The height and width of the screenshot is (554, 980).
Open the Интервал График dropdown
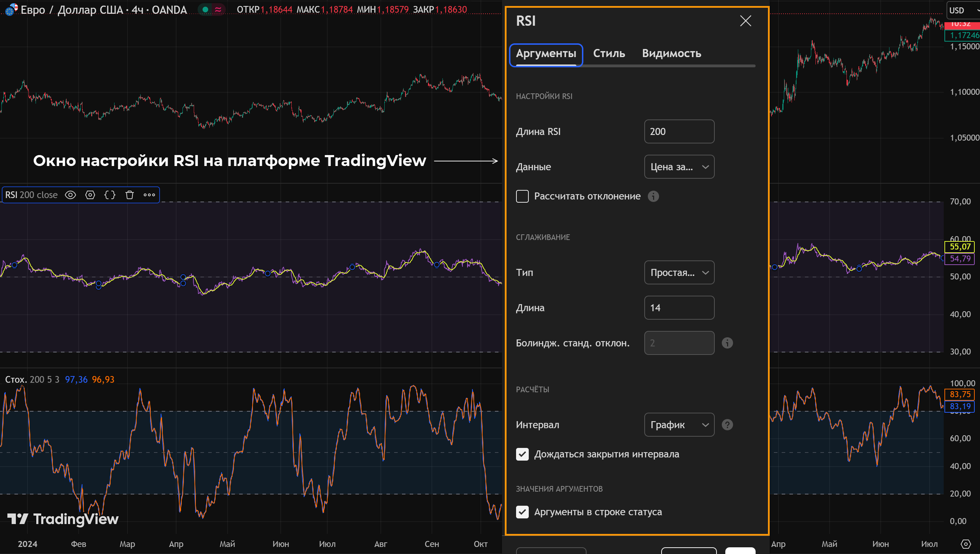(x=679, y=425)
